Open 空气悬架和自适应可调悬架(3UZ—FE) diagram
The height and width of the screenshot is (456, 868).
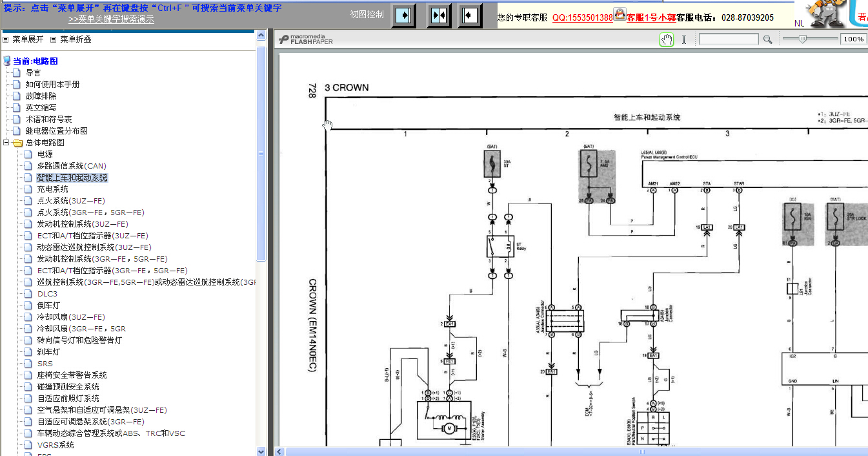102,410
